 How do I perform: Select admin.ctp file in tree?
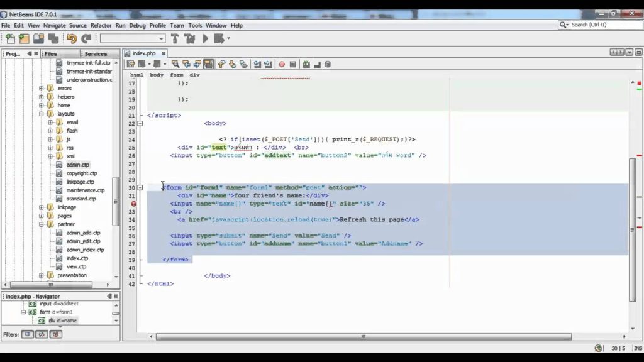click(x=77, y=165)
